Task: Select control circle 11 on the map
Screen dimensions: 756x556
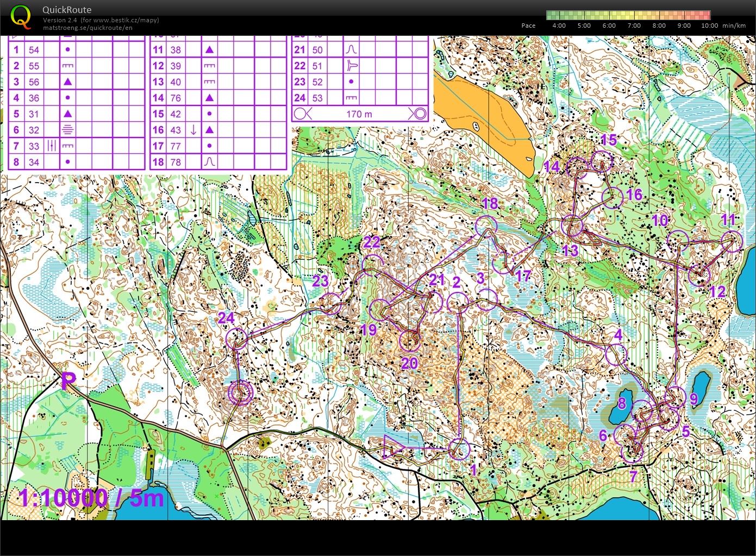Action: pyautogui.click(x=732, y=241)
